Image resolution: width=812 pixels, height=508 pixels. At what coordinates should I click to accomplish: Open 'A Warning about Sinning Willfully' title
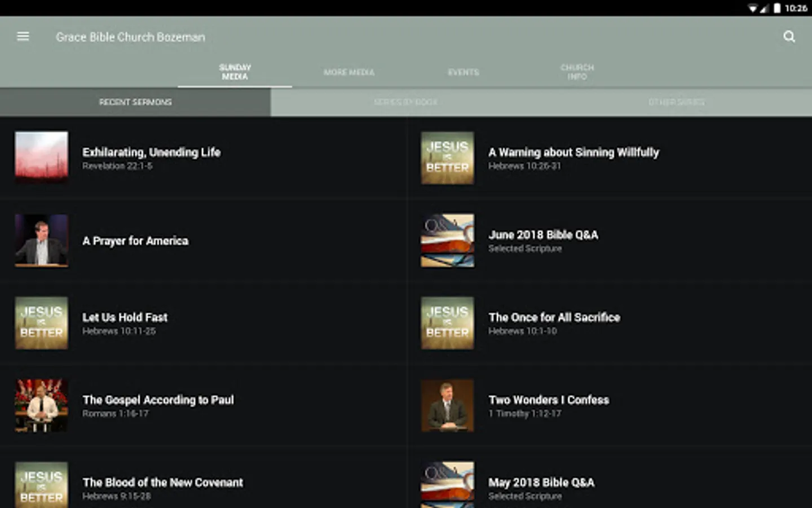(x=573, y=152)
